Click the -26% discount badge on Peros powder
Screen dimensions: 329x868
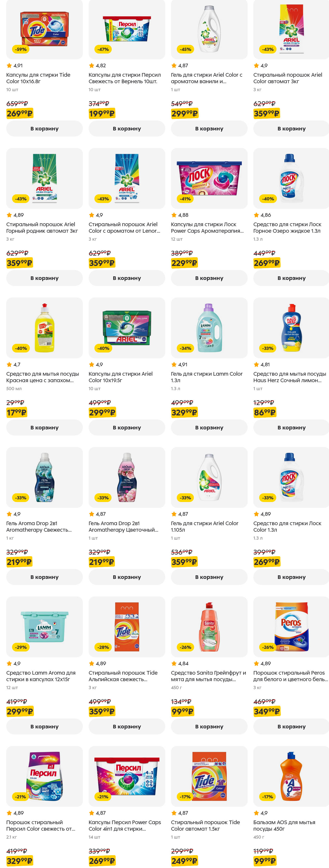[x=268, y=647]
